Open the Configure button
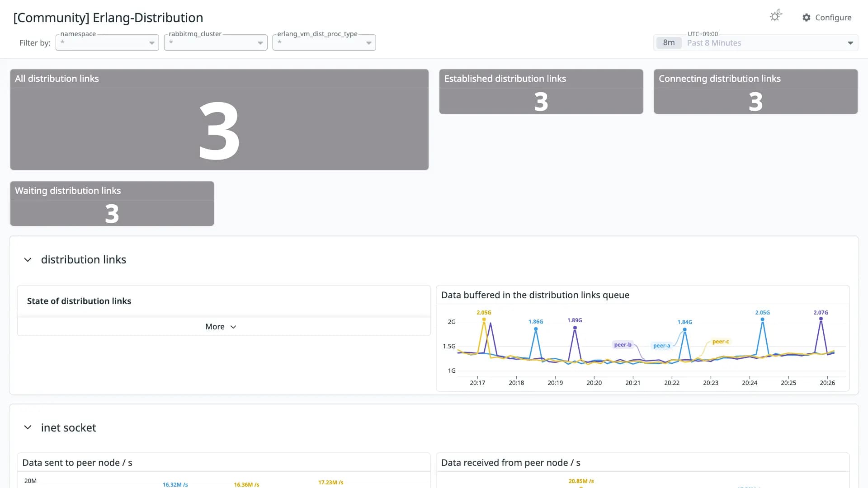The image size is (868, 488). coord(827,18)
